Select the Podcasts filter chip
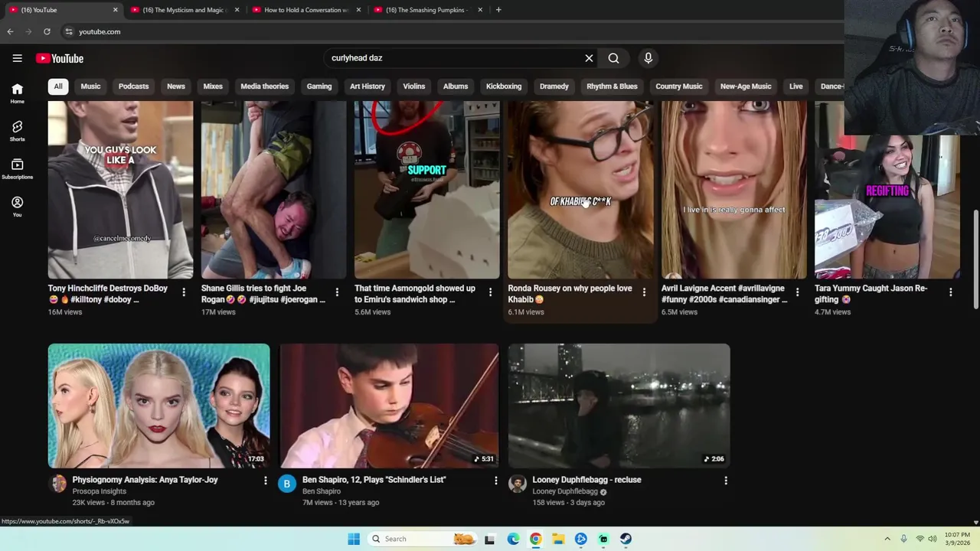This screenshot has height=551, width=980. [x=133, y=86]
